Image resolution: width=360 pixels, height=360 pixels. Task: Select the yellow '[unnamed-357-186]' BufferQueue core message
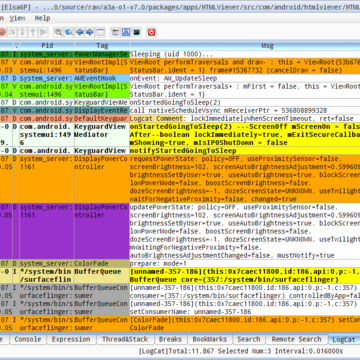[x=245, y=276]
